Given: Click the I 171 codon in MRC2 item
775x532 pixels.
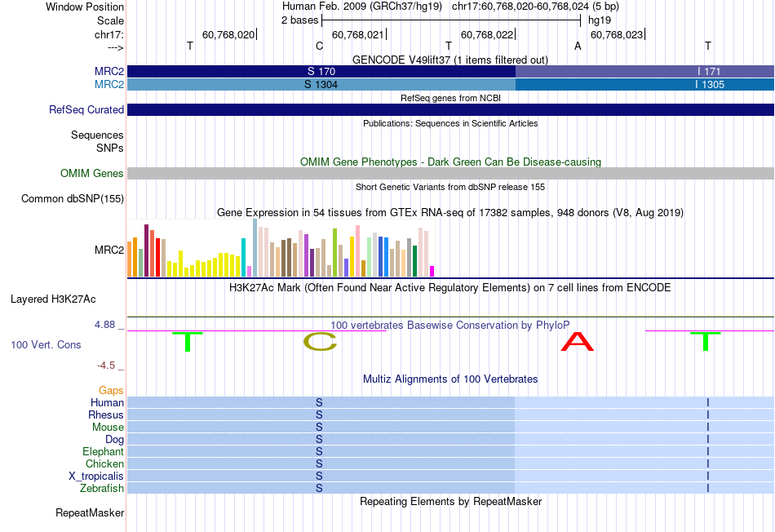Looking at the screenshot, I should click(x=644, y=71).
